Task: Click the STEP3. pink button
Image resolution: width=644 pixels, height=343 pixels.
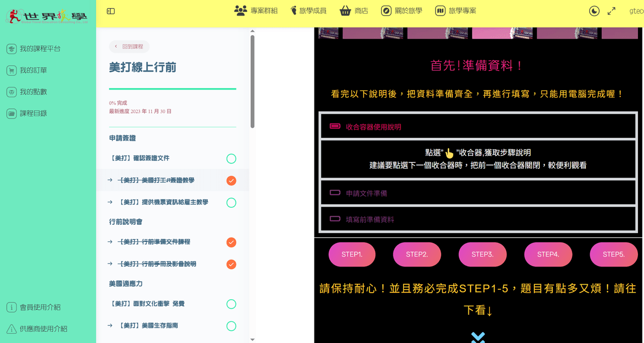Action: click(x=482, y=254)
